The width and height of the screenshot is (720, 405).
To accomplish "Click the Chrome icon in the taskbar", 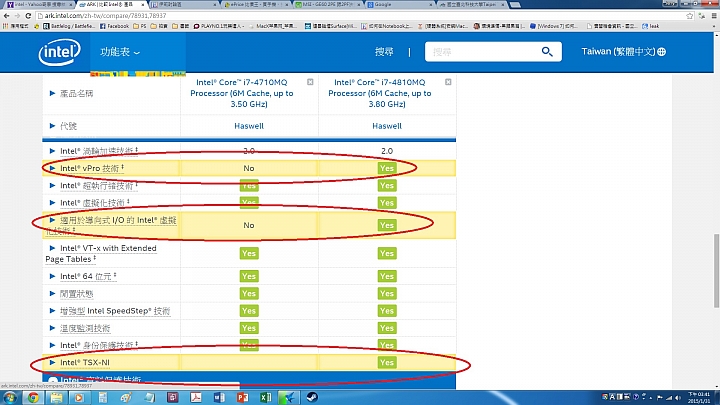I will tap(33, 397).
